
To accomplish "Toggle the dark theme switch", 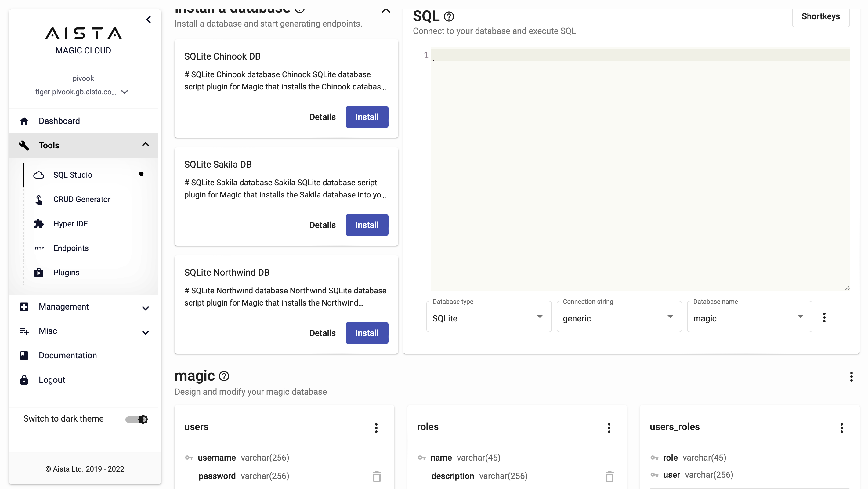I will pos(137,419).
